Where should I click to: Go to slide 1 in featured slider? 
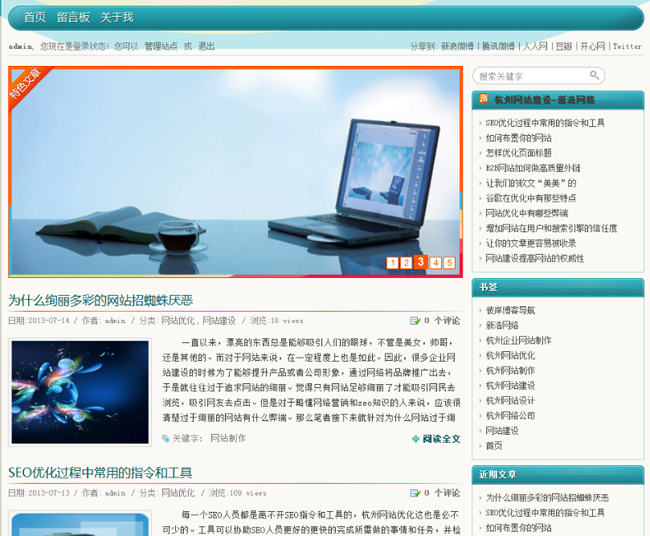pos(392,263)
